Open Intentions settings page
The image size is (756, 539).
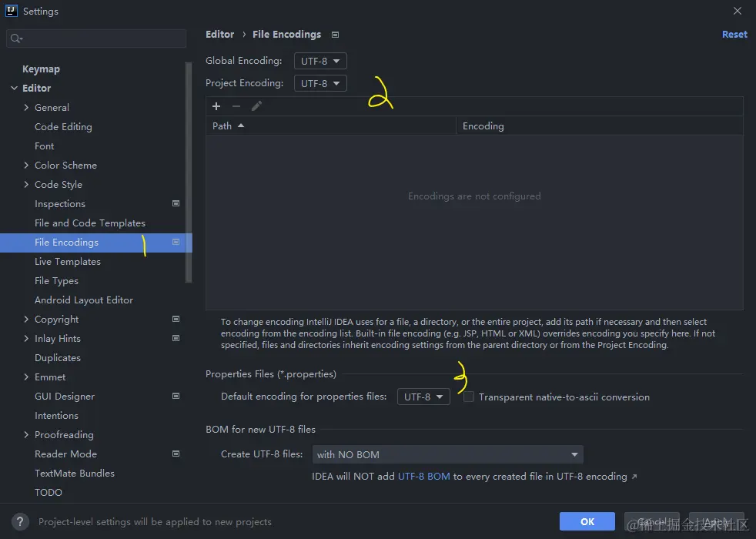(56, 416)
